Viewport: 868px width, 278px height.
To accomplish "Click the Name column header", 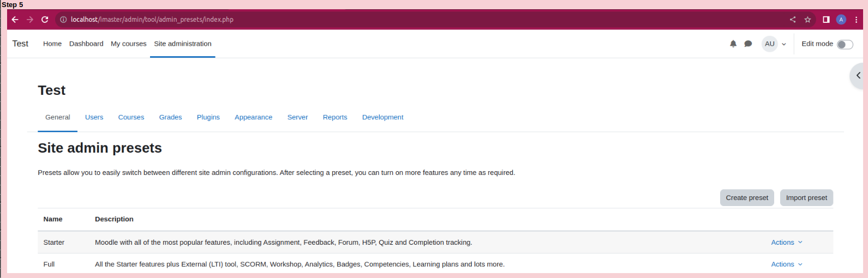I will [53, 219].
